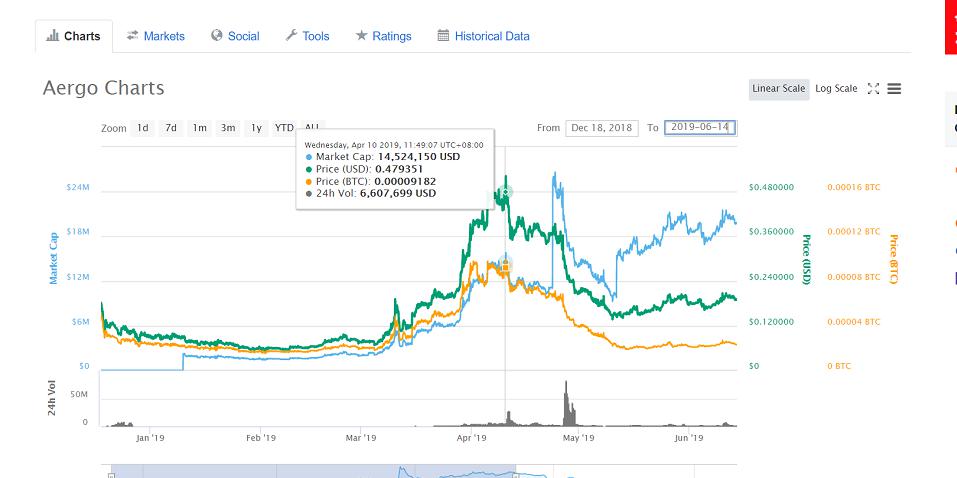
Task: Click the Jan '19 date label
Action: 151,438
